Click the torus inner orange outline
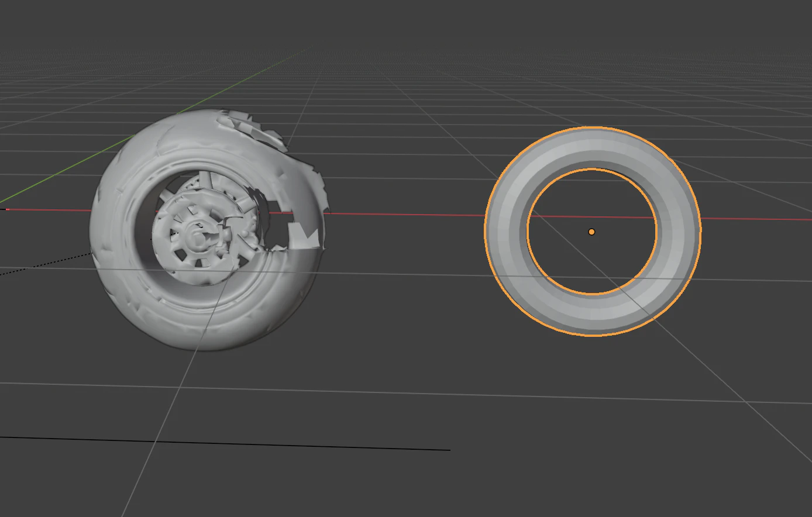This screenshot has height=517, width=812. click(592, 170)
